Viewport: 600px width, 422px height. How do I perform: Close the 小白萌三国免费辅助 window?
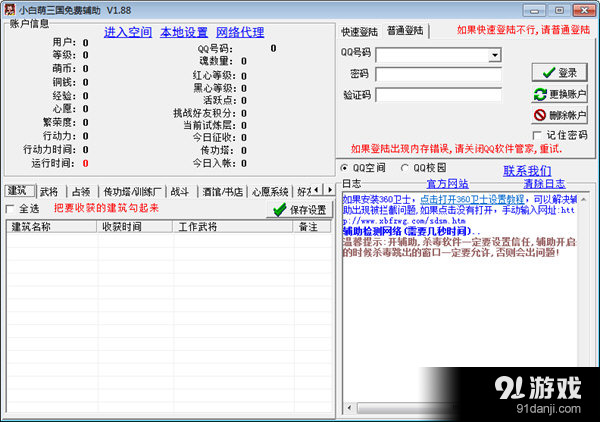click(x=584, y=10)
